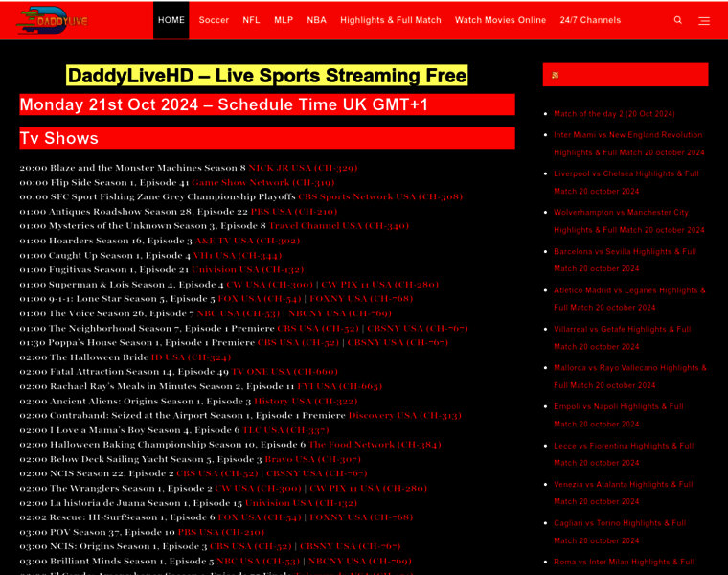The height and width of the screenshot is (575, 728).
Task: Open PBS USA link for POV Season 37
Action: click(221, 532)
